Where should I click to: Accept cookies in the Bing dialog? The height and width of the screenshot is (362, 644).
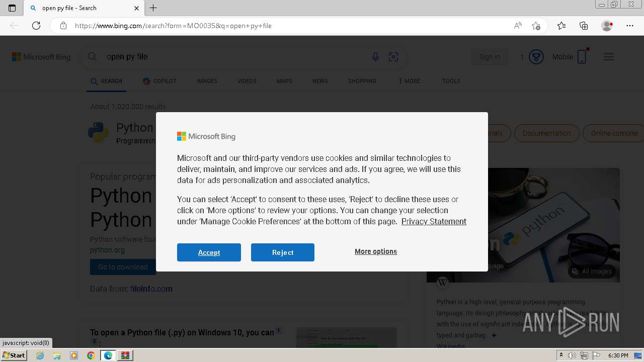(209, 252)
